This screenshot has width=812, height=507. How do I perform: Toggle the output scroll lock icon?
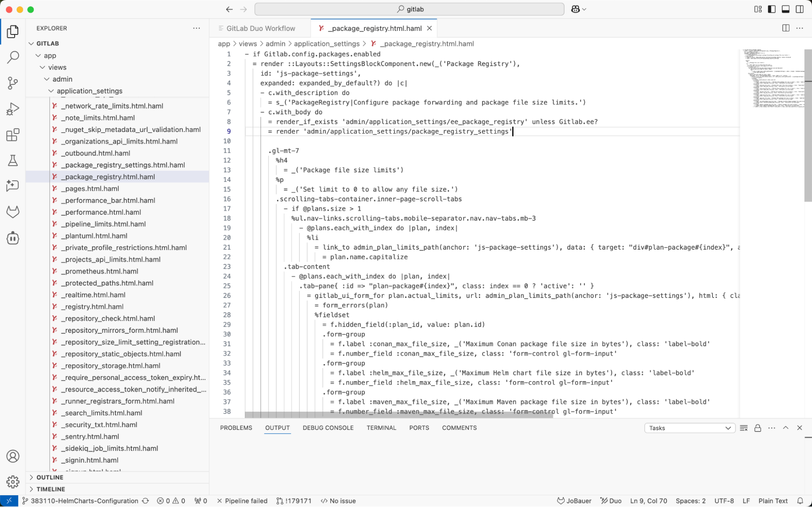pos(758,428)
